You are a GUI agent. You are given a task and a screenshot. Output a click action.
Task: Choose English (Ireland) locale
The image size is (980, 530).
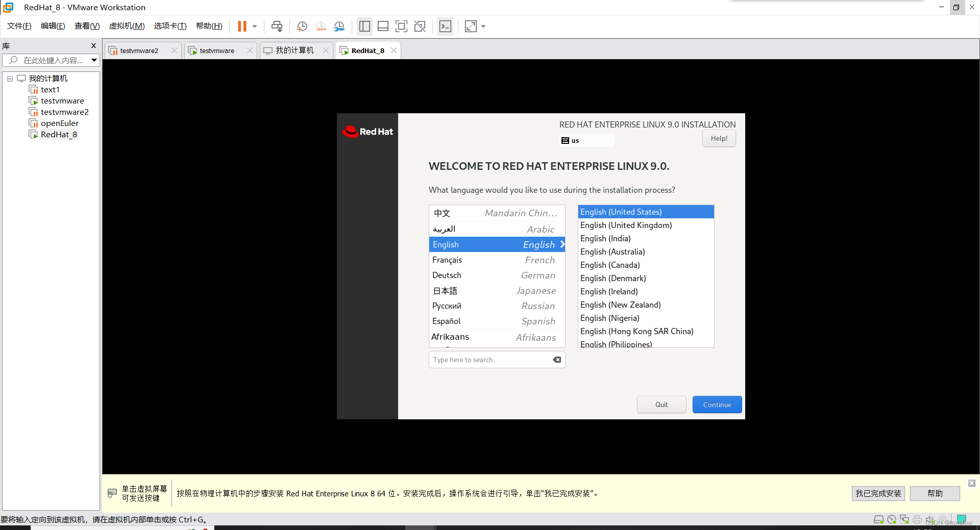pyautogui.click(x=646, y=291)
